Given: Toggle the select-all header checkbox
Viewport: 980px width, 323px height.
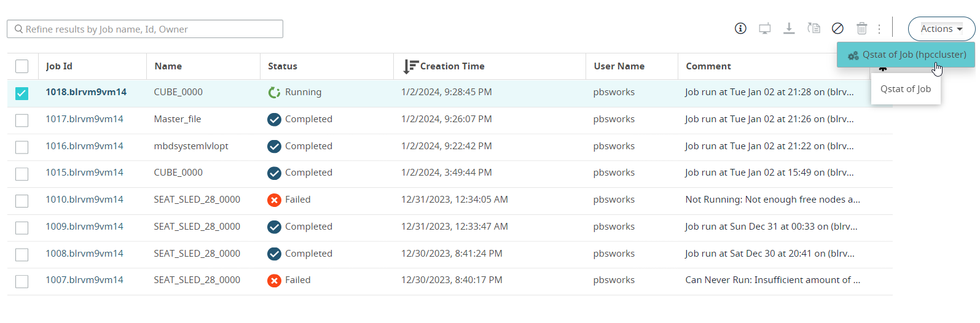Looking at the screenshot, I should point(22,66).
